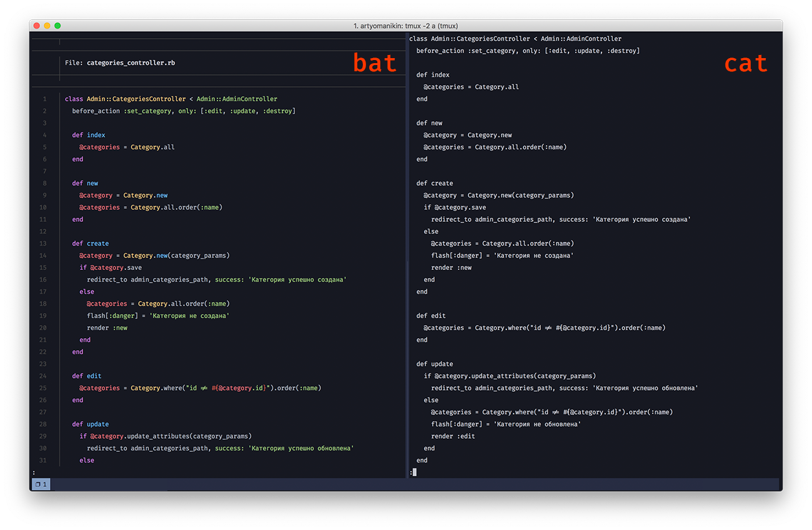
Task: Click 'render :edit' in the cat pane
Action: point(453,436)
